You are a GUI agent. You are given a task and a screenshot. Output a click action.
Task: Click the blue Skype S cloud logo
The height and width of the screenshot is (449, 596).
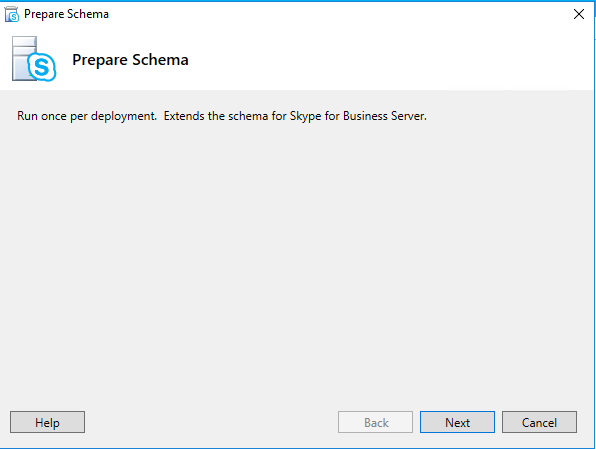tap(42, 67)
